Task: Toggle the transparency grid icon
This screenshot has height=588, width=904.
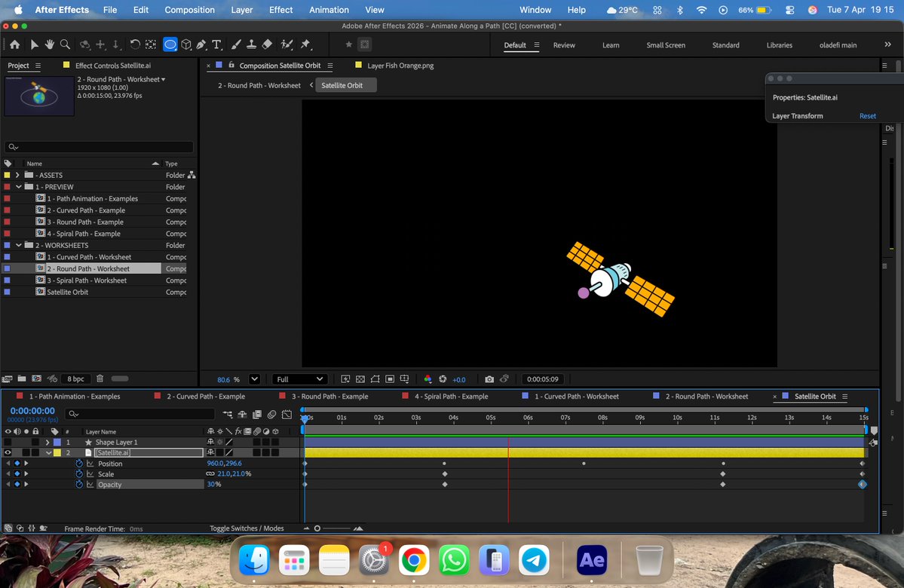Action: click(360, 379)
